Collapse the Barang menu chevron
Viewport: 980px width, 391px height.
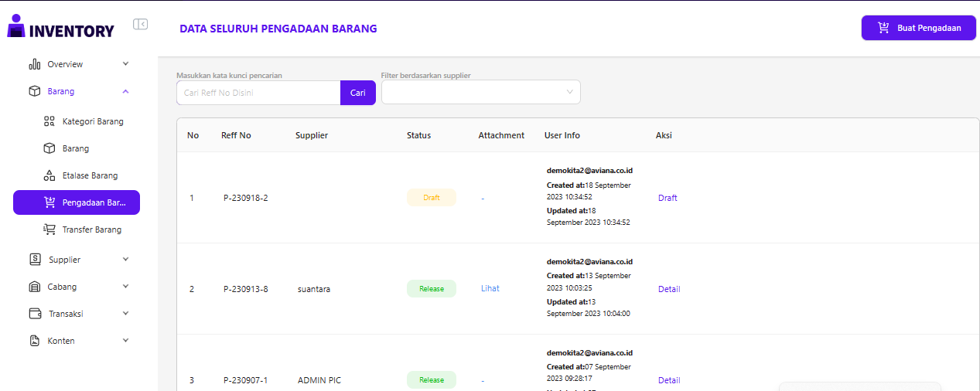(x=125, y=91)
